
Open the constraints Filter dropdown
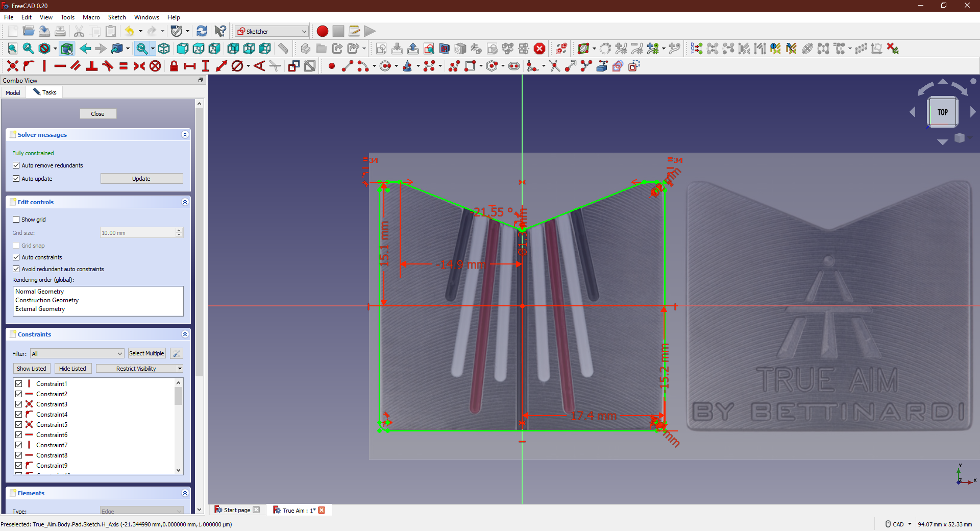click(x=77, y=353)
